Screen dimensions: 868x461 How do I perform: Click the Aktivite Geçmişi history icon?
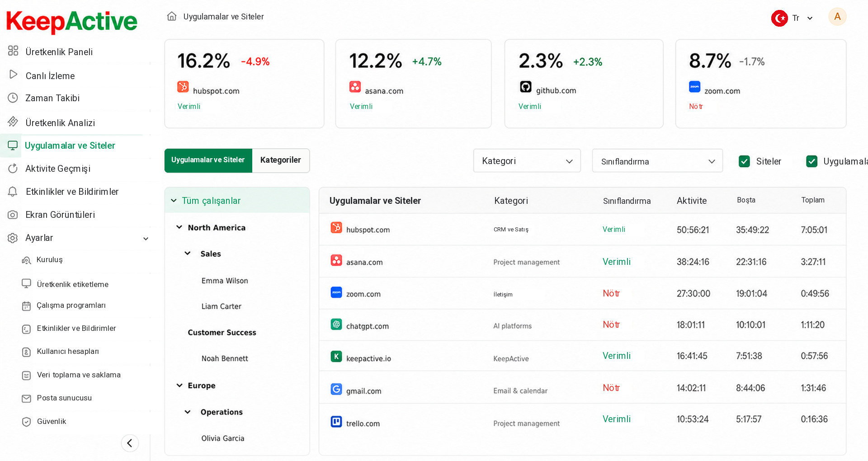13,168
